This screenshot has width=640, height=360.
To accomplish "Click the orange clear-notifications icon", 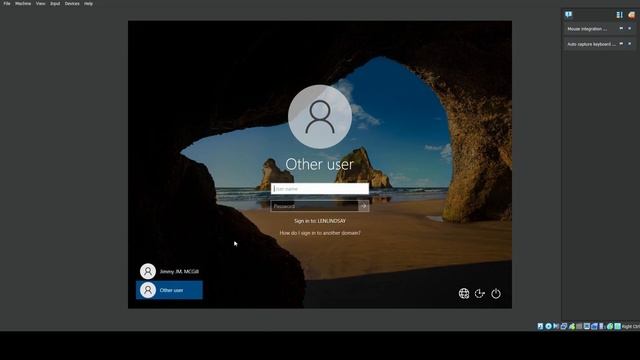I will (631, 15).
